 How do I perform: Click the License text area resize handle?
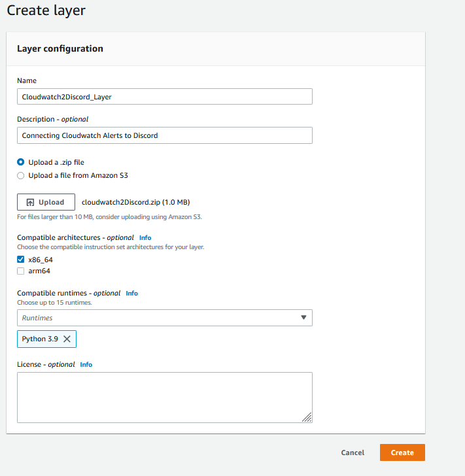tap(307, 417)
